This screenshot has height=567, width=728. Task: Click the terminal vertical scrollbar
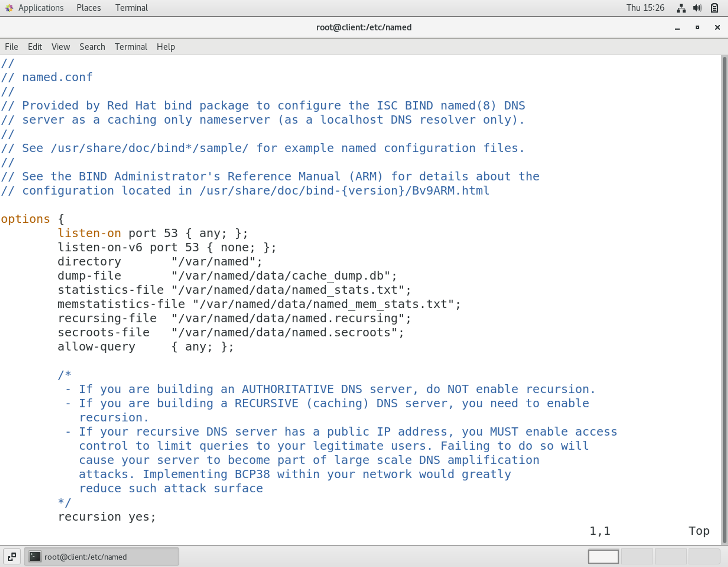724,298
